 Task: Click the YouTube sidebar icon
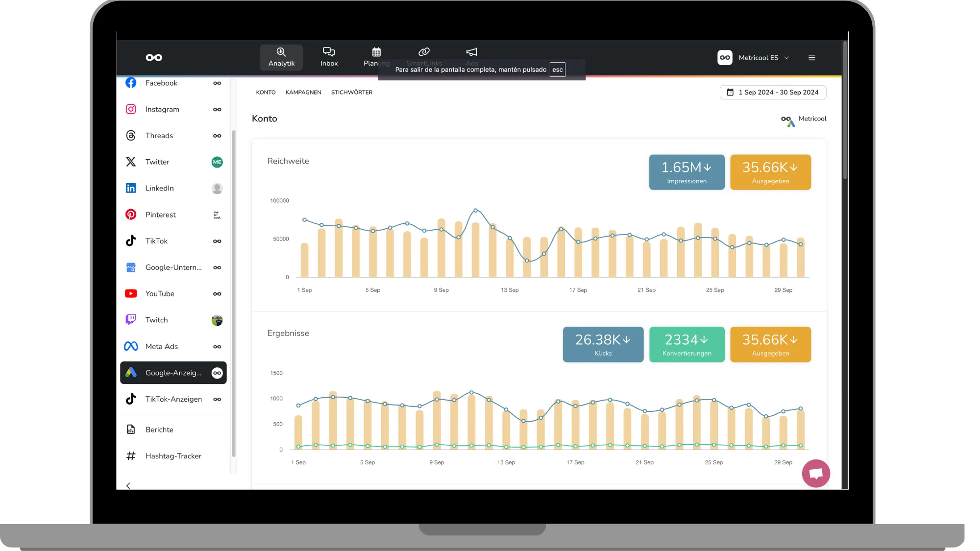tap(131, 294)
